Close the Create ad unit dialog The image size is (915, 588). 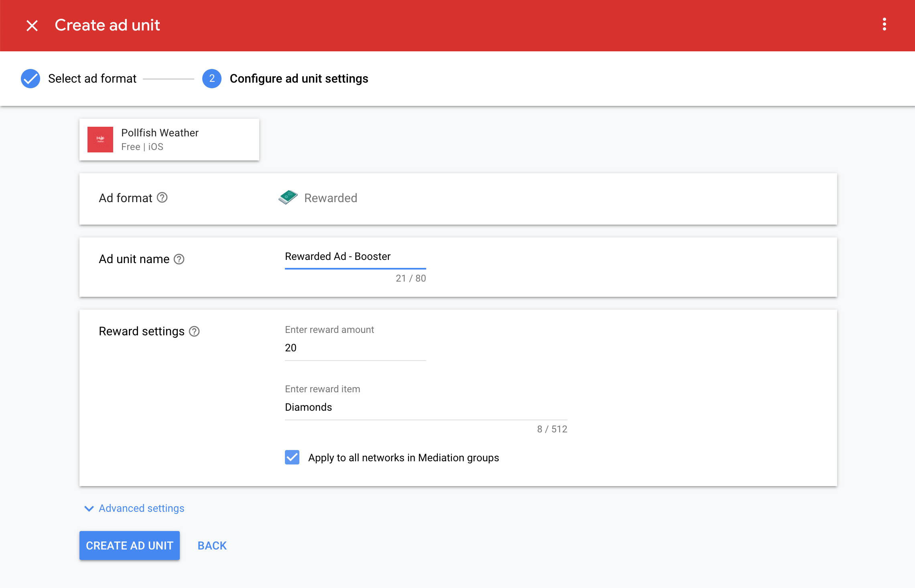32,26
